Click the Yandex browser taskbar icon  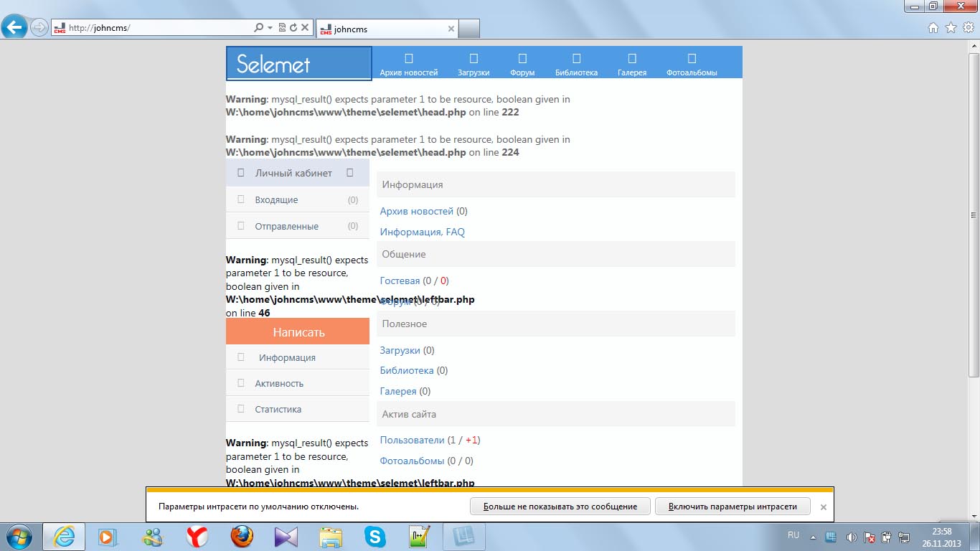197,537
